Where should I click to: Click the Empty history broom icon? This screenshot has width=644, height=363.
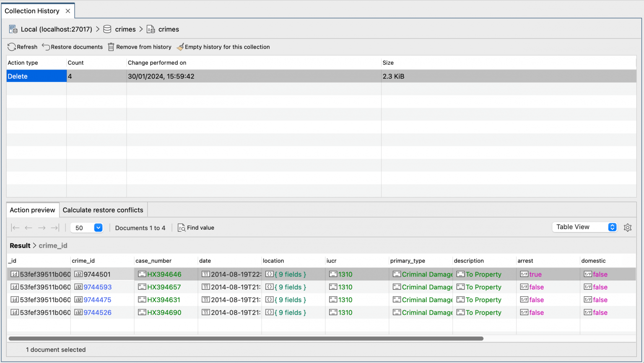(180, 47)
